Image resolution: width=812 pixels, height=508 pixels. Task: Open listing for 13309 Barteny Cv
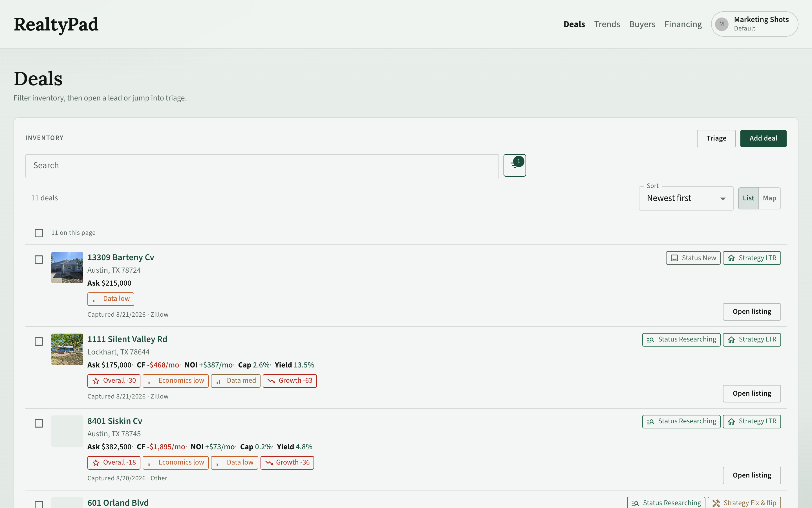click(752, 312)
